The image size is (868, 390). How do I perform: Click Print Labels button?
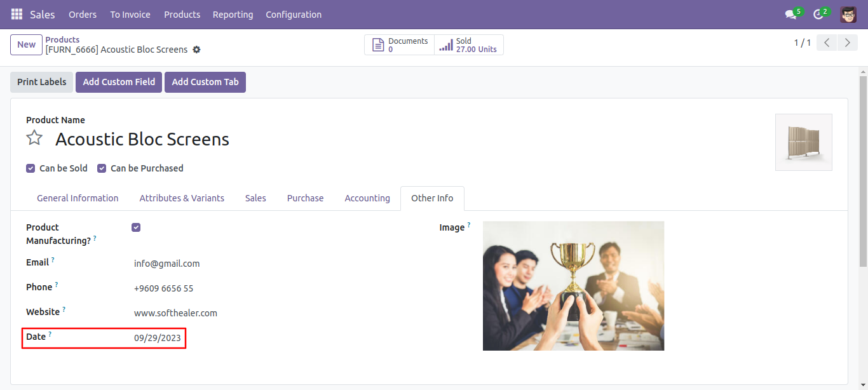coord(42,82)
